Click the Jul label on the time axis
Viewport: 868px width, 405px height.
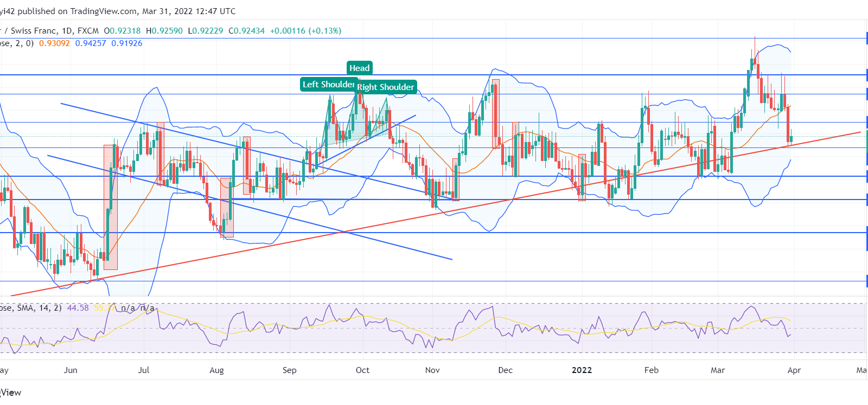[144, 370]
